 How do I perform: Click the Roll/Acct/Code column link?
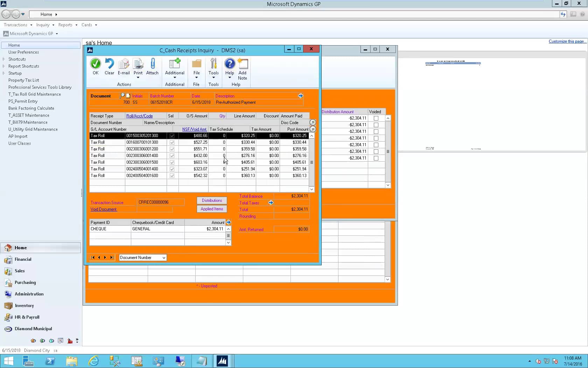(139, 116)
